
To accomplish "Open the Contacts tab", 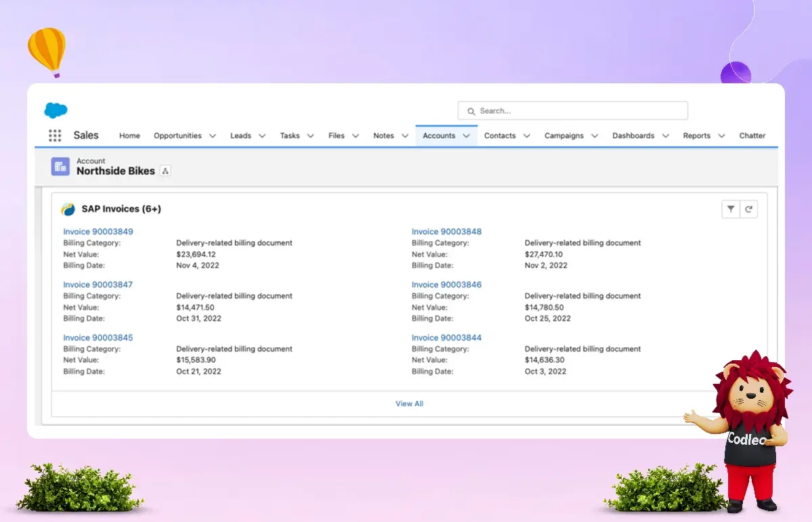I will (500, 135).
